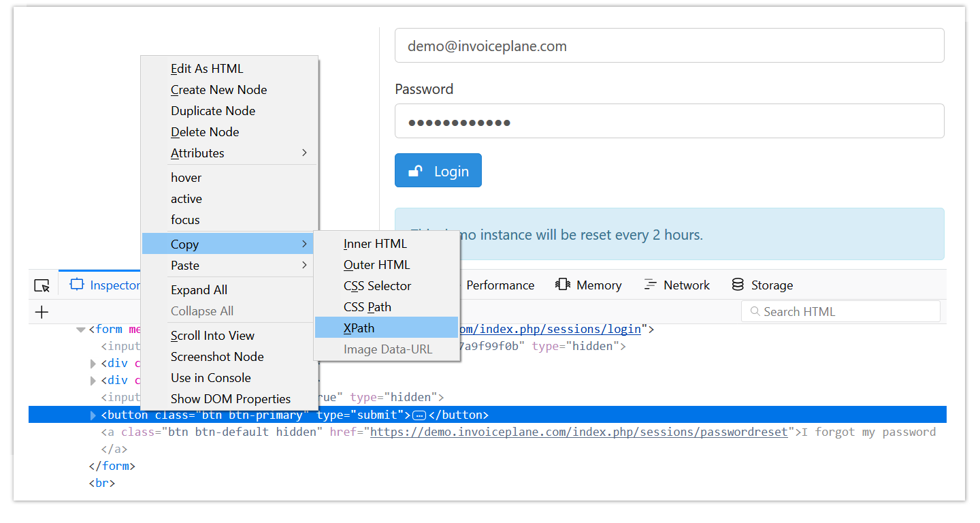Expand the second div node under form

point(93,381)
